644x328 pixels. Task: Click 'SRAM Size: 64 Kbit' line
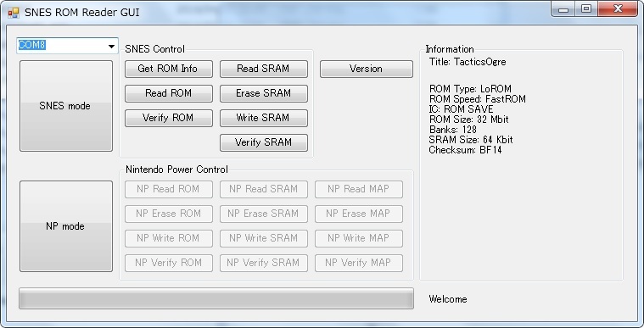tap(471, 140)
